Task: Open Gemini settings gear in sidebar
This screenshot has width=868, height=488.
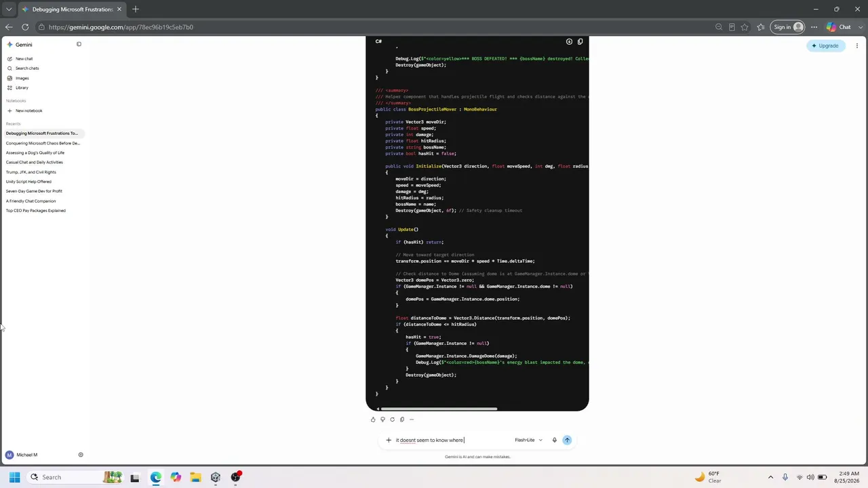Action: click(x=81, y=455)
